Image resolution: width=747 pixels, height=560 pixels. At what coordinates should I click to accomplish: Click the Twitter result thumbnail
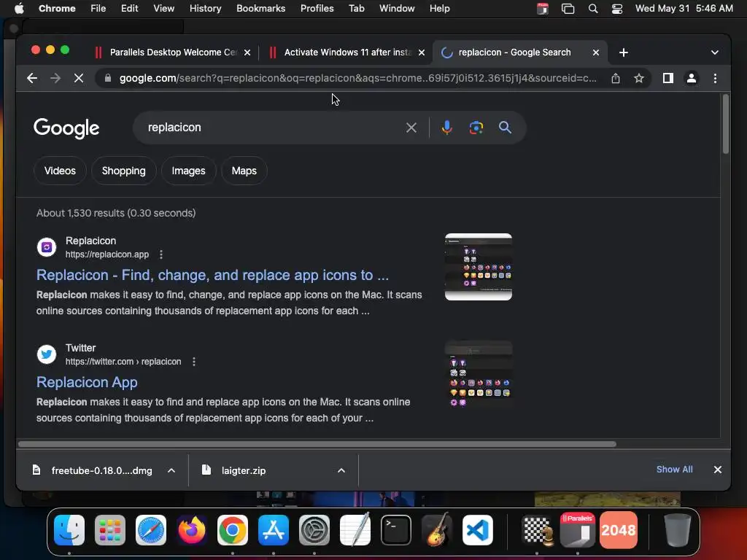click(x=479, y=374)
